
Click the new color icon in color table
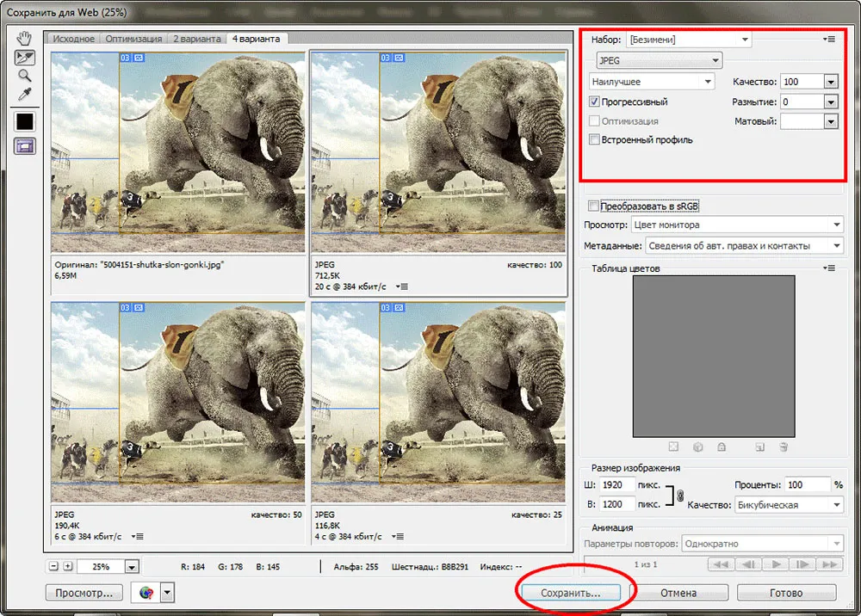760,447
